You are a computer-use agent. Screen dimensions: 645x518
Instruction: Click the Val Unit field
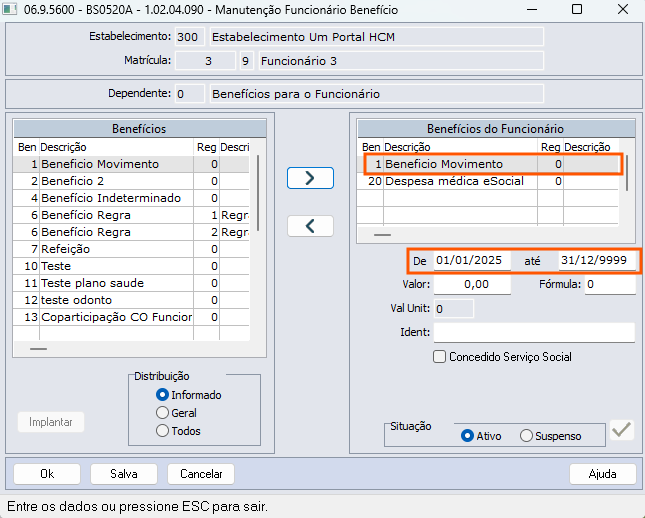(x=454, y=309)
